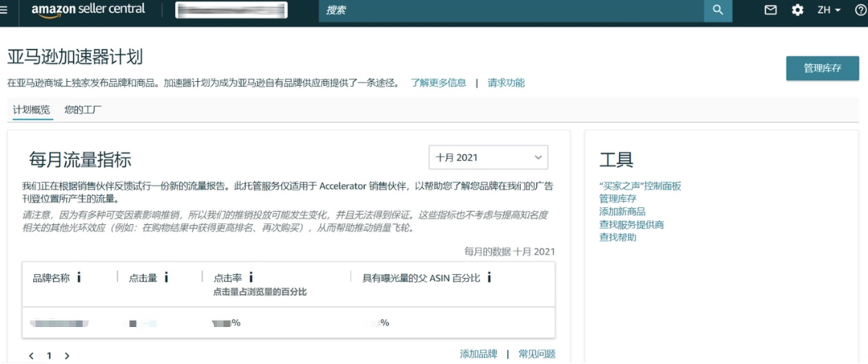
Task: Click the 点击量占浏览量的百分比 subheader text
Action: pyautogui.click(x=260, y=292)
